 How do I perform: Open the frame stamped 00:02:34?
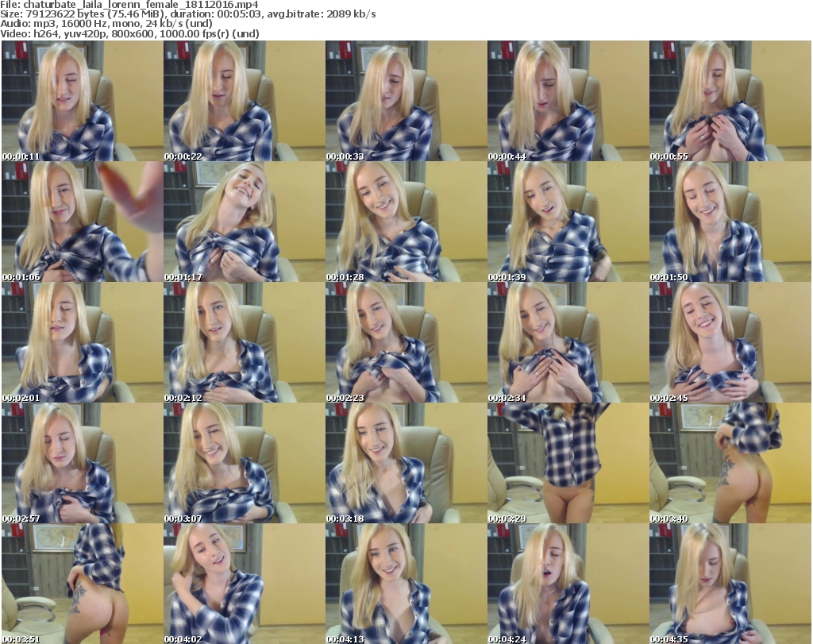[x=568, y=343]
